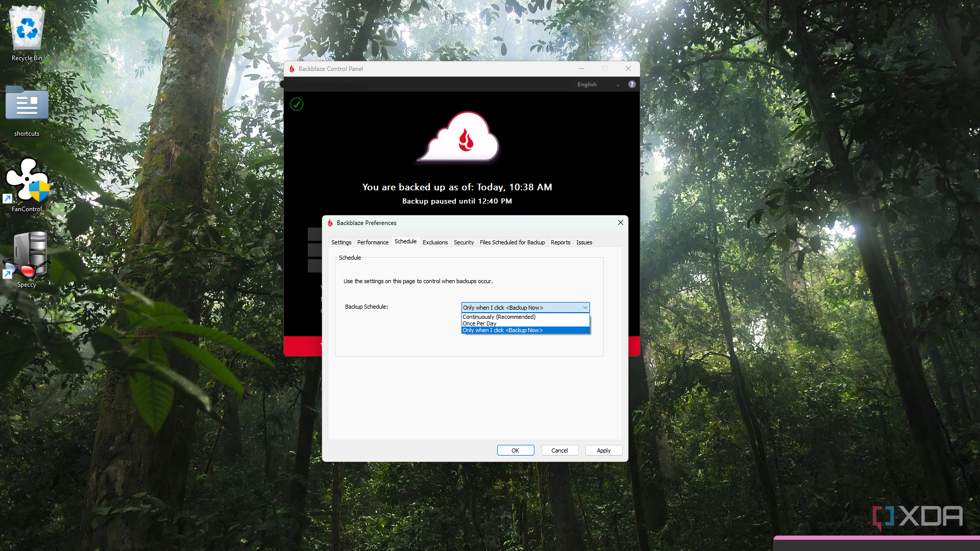
Task: Open the Security tab
Action: coord(463,242)
